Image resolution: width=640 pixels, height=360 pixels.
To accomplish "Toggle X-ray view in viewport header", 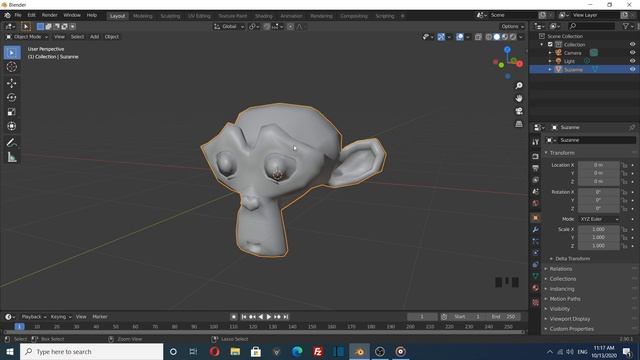I will pos(478,37).
